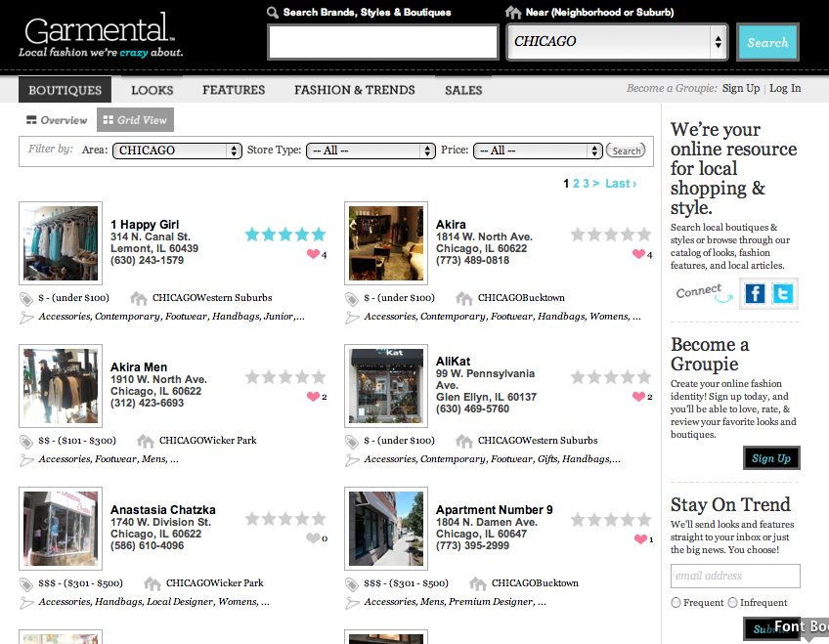Go to page 2 of results
Image resolution: width=829 pixels, height=644 pixels.
click(576, 184)
